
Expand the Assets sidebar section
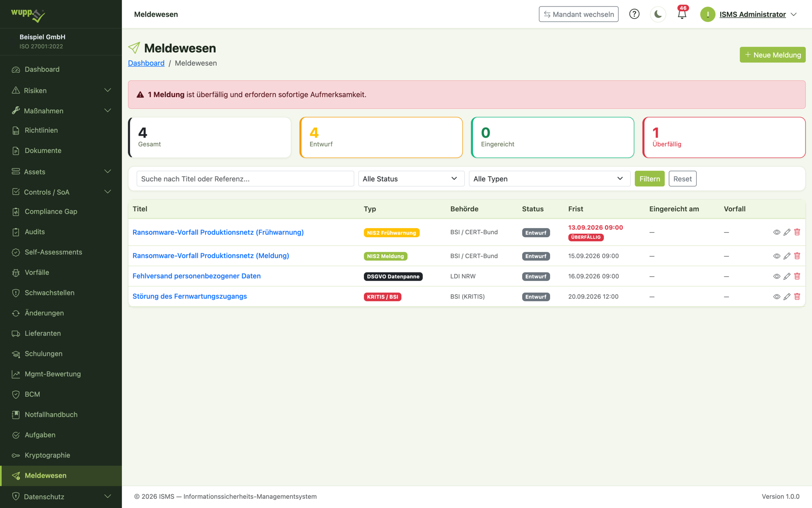[61, 172]
